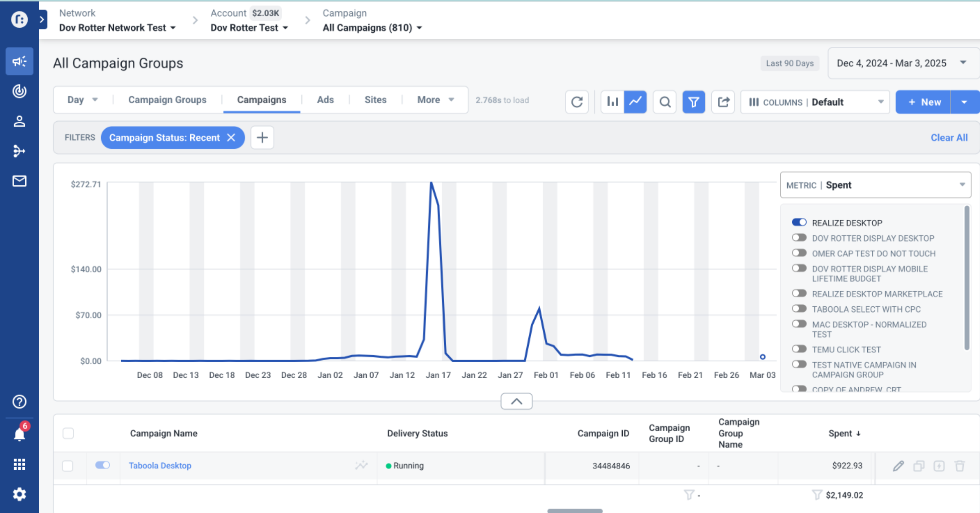Click the search magnifier icon
Screen dimensions: 980x513
(665, 102)
